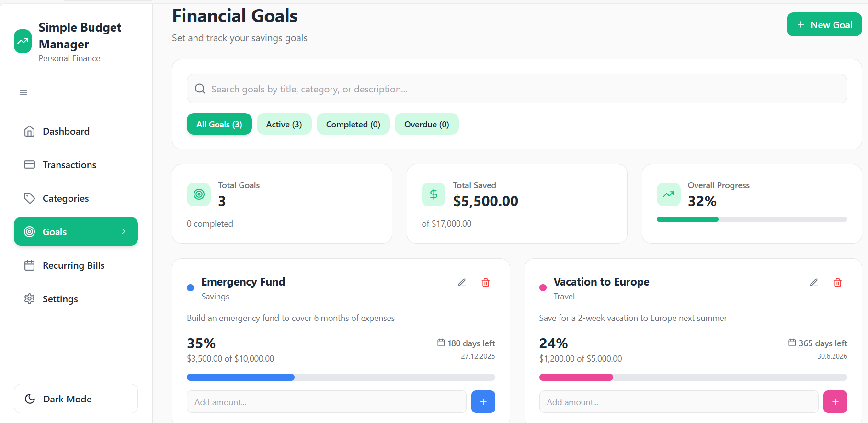Click the pink plus for Vacation to Europe
Image resolution: width=868 pixels, height=423 pixels.
[x=835, y=402]
